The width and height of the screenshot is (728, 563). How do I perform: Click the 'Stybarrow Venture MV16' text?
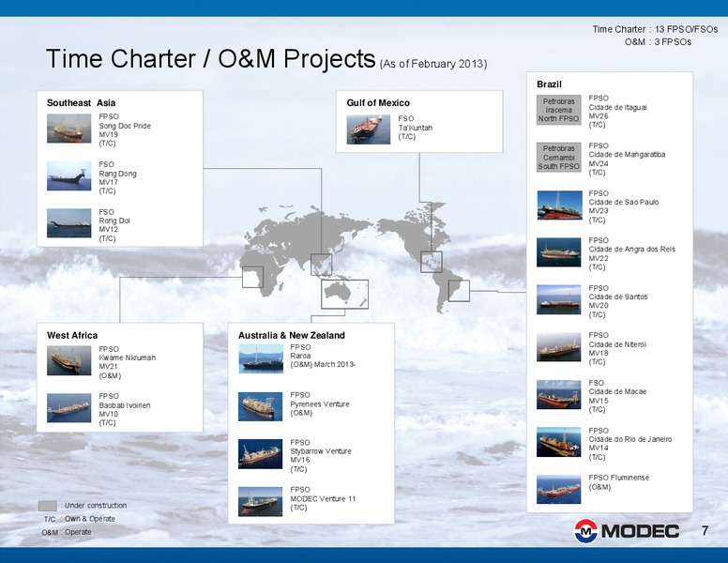321,455
